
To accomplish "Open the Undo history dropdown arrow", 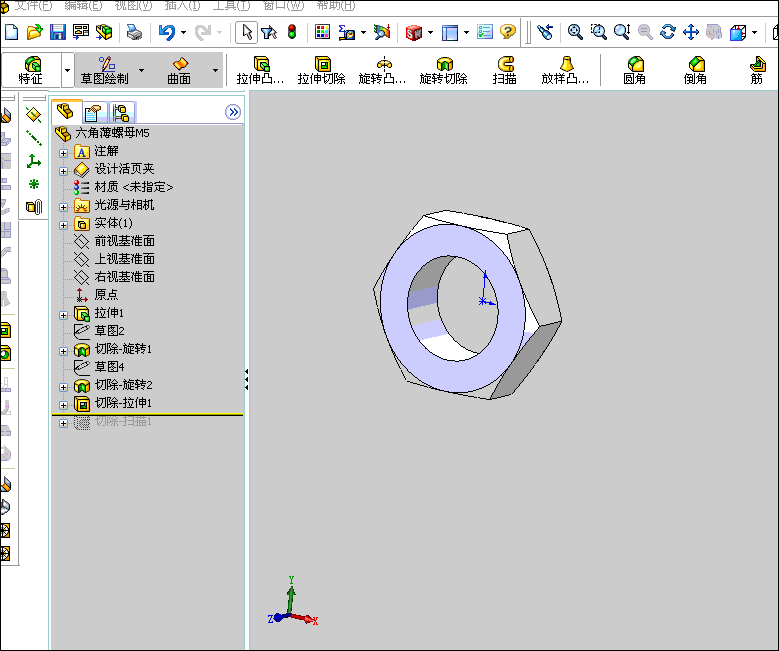I will point(183,32).
